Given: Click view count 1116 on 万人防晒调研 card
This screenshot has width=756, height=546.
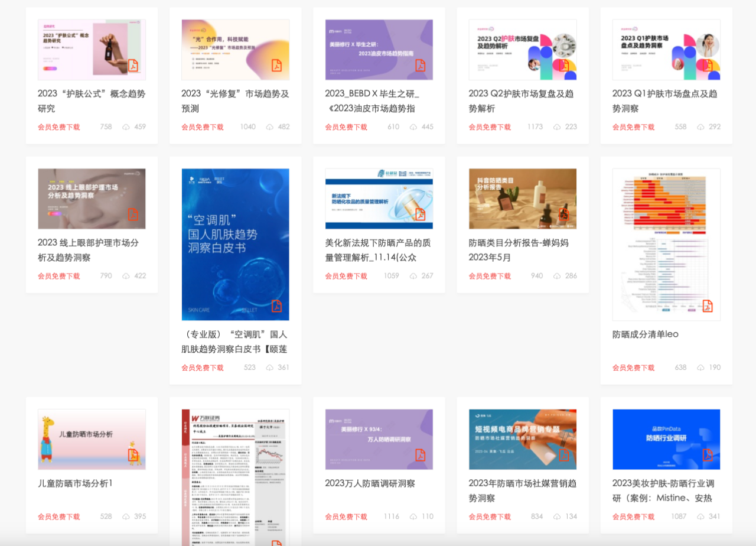Looking at the screenshot, I should (x=392, y=516).
